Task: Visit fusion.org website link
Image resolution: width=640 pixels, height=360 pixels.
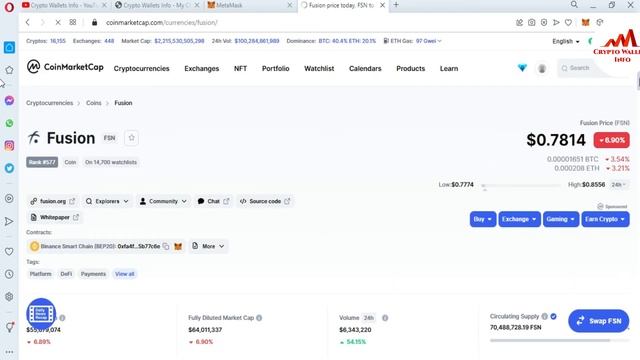Action: 53,201
